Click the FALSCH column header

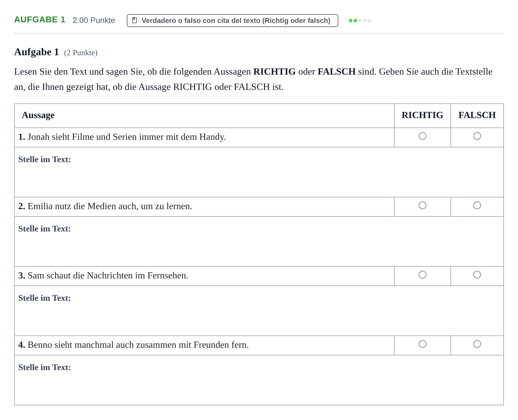pos(477,115)
